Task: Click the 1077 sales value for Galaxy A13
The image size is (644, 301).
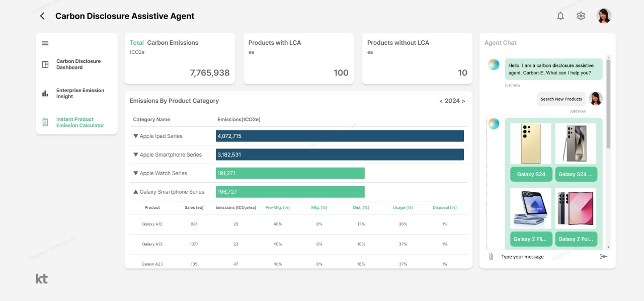Action: click(194, 244)
